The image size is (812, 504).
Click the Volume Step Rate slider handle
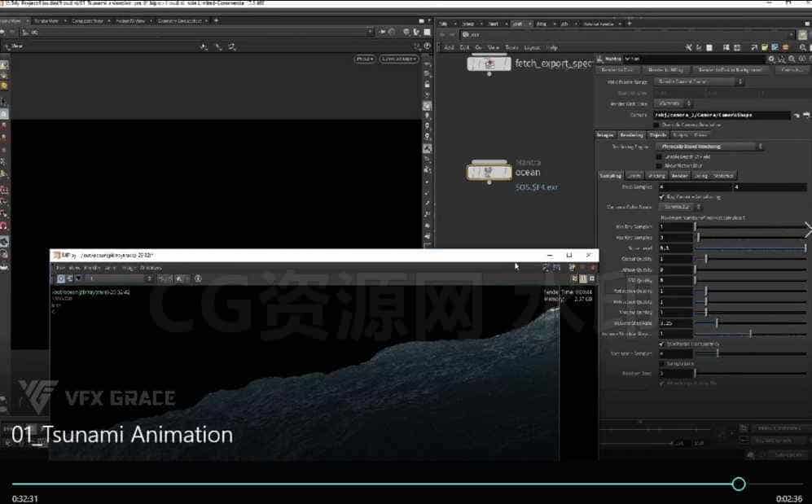click(x=717, y=323)
